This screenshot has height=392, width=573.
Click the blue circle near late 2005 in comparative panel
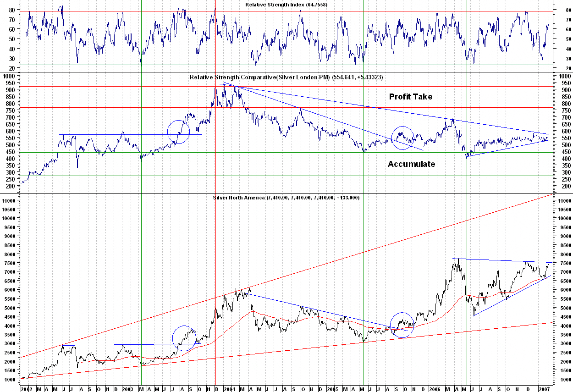click(x=402, y=138)
